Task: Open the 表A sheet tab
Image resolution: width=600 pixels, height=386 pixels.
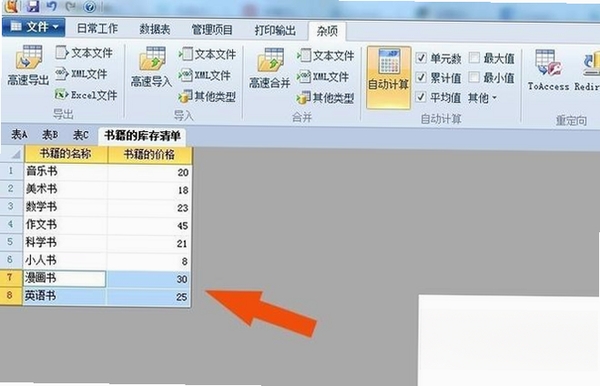Action: point(19,135)
